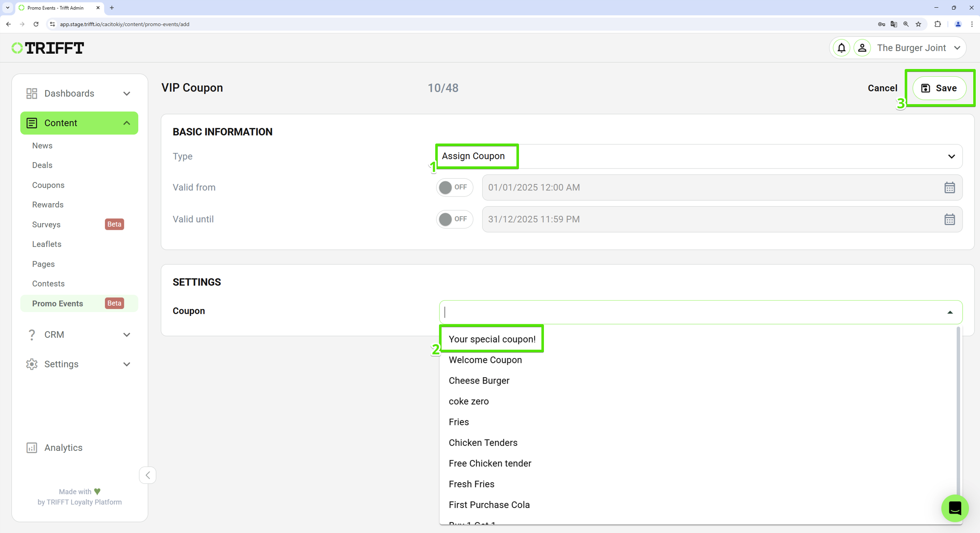Click the Cancel button
Screen dimensions: 980x533
pyautogui.click(x=882, y=88)
